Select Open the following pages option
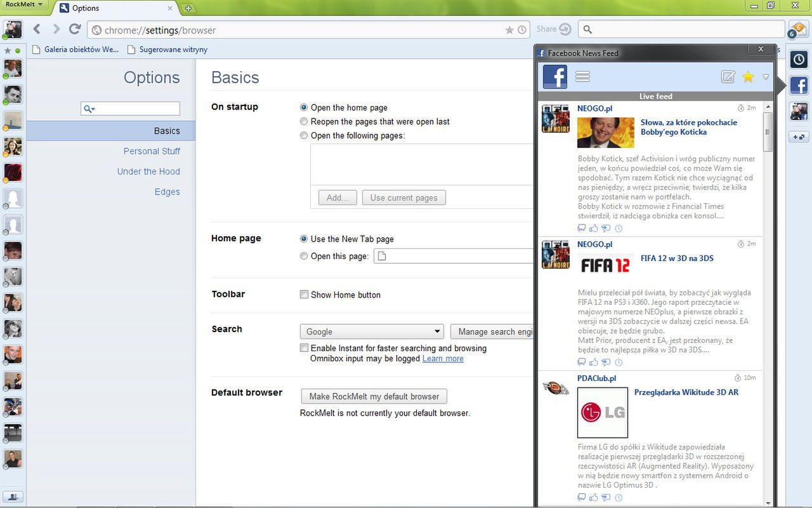The height and width of the screenshot is (508, 812). (x=304, y=135)
